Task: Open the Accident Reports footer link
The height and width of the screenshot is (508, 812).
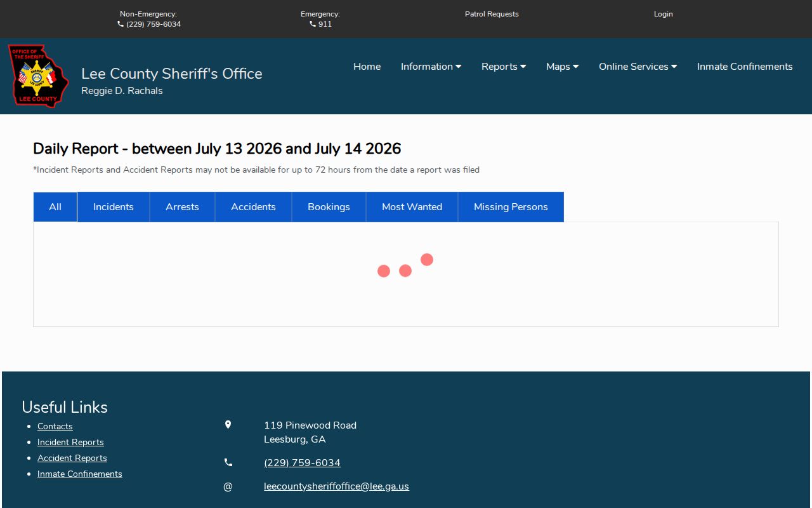Action: click(72, 458)
